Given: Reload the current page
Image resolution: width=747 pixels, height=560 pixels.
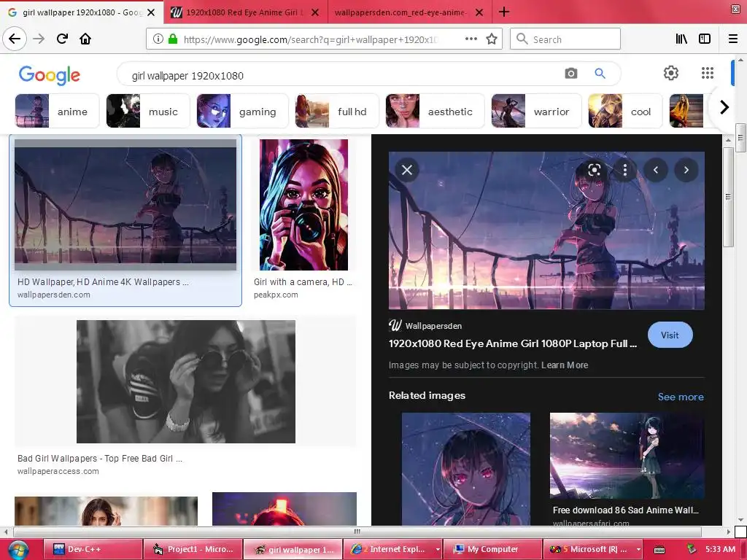Looking at the screenshot, I should pos(62,39).
